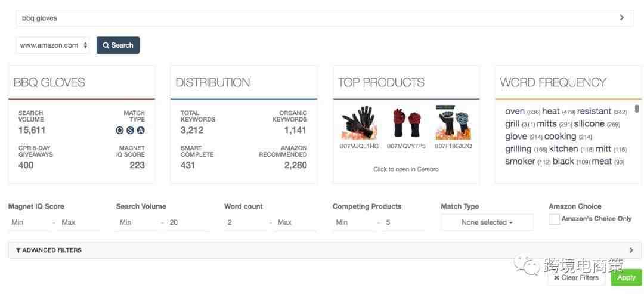The height and width of the screenshot is (294, 644).
Task: Open product B07MJQL1HC glove thumbnail
Action: tap(359, 122)
